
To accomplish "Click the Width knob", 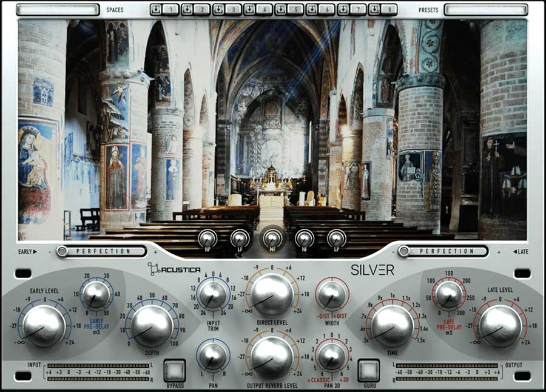I will (332, 296).
